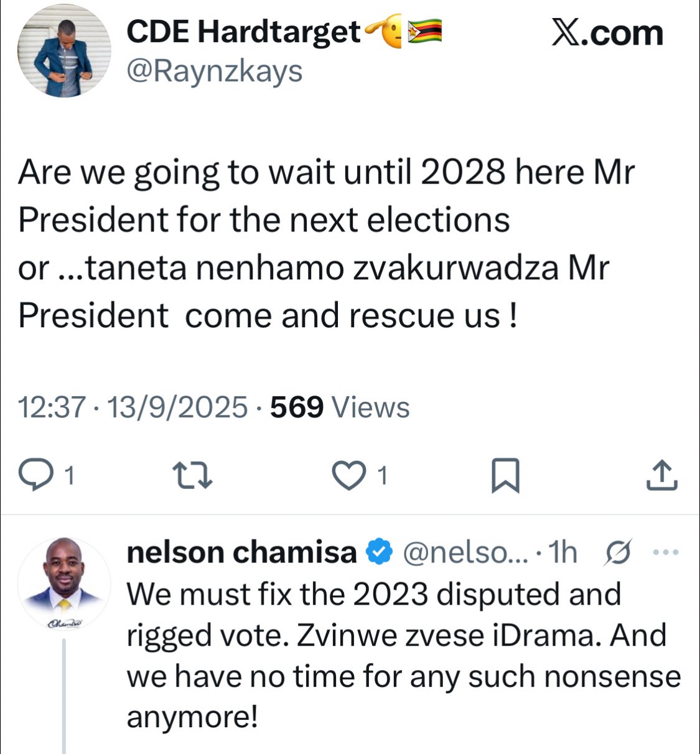
Task: Click the Zimbabwe flag emoji in name
Action: tap(424, 31)
